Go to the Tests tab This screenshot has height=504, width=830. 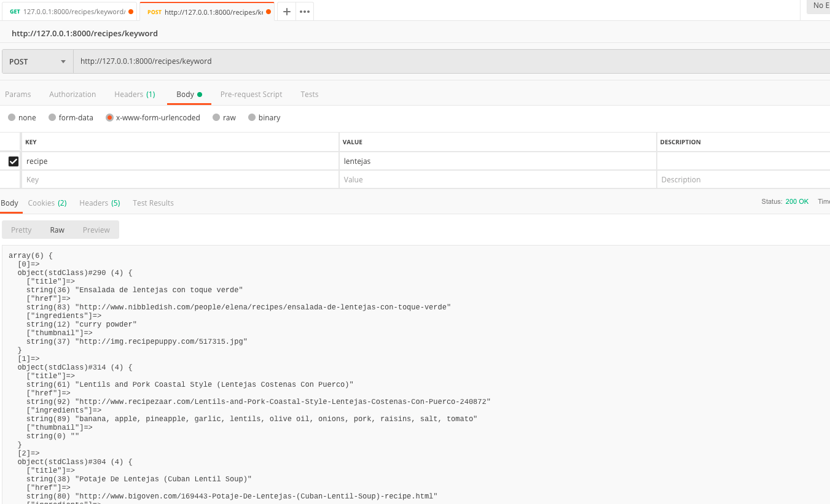click(310, 95)
